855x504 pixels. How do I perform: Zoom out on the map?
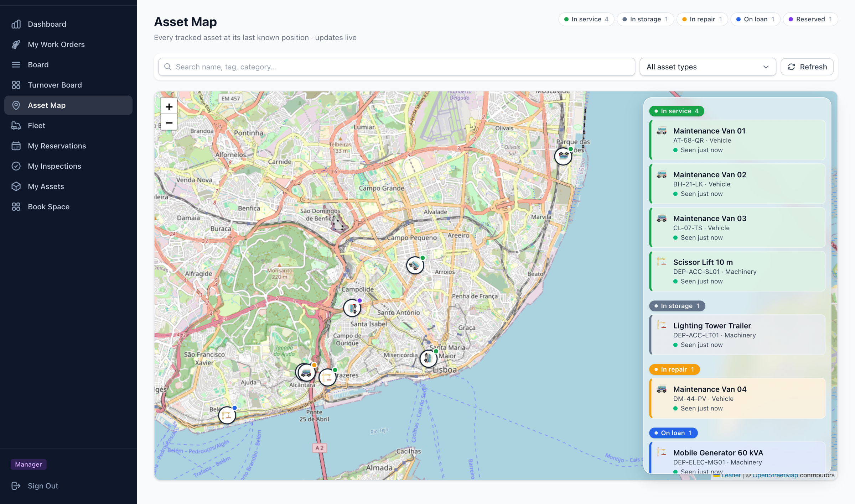pos(169,123)
